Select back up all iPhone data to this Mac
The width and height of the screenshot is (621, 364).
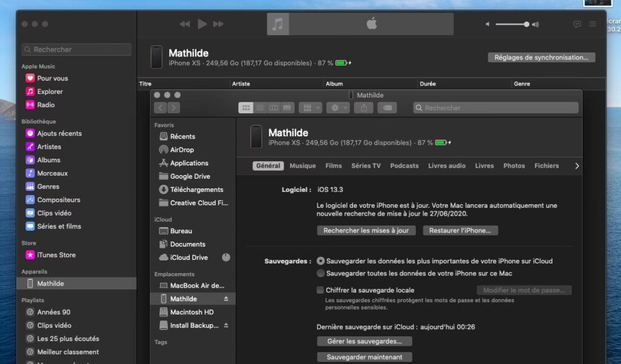[321, 274]
